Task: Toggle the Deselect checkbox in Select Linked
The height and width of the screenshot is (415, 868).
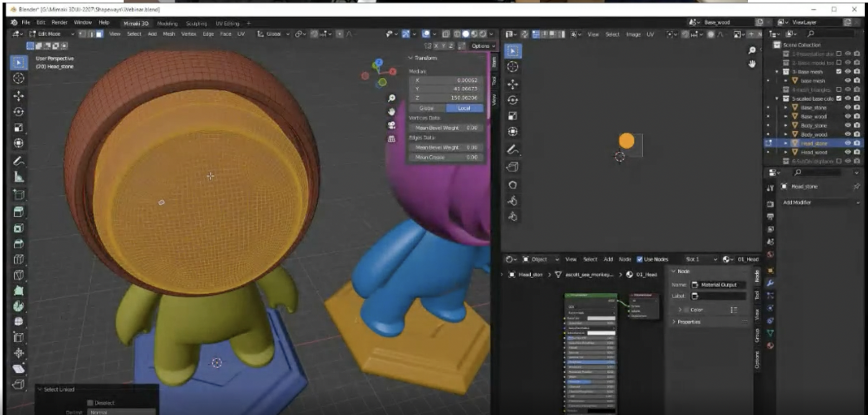Action: pyautogui.click(x=90, y=403)
